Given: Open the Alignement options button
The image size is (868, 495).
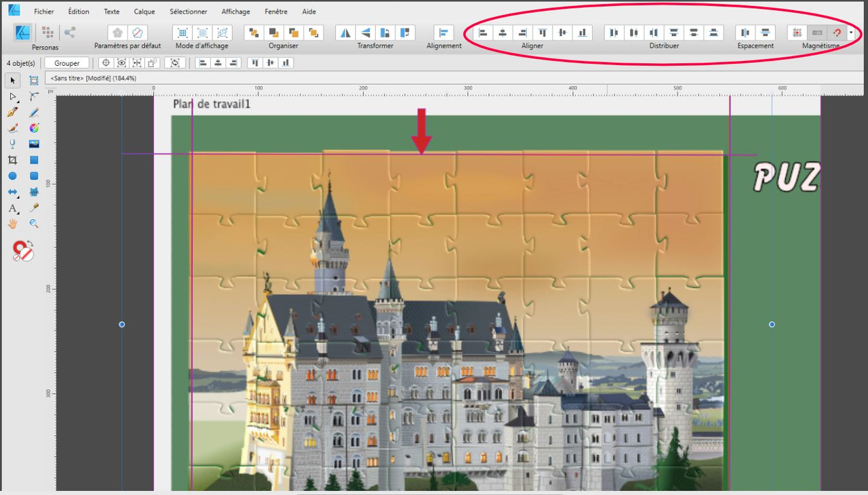Looking at the screenshot, I should 444,32.
